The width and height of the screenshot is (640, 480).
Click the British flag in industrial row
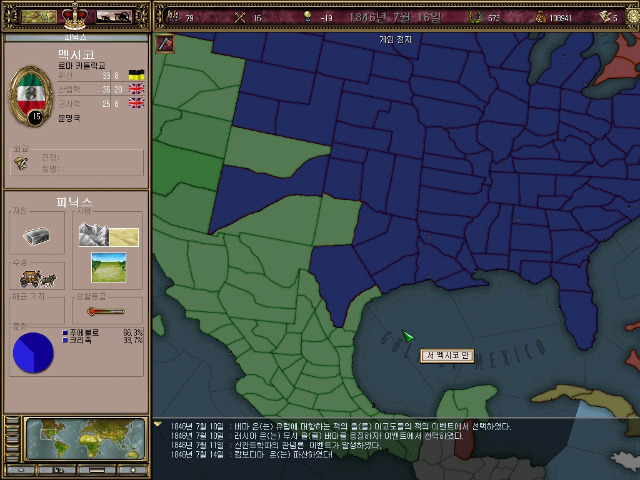point(136,89)
